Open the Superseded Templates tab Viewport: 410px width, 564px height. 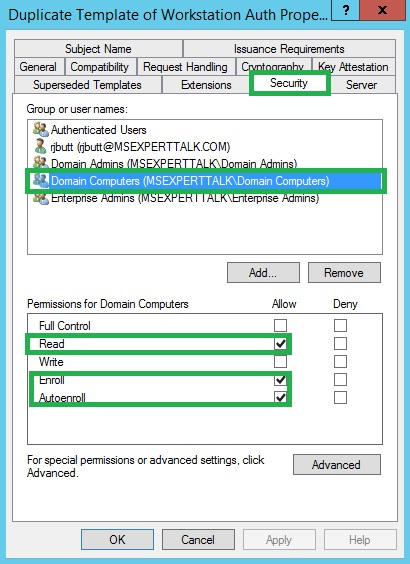click(87, 85)
